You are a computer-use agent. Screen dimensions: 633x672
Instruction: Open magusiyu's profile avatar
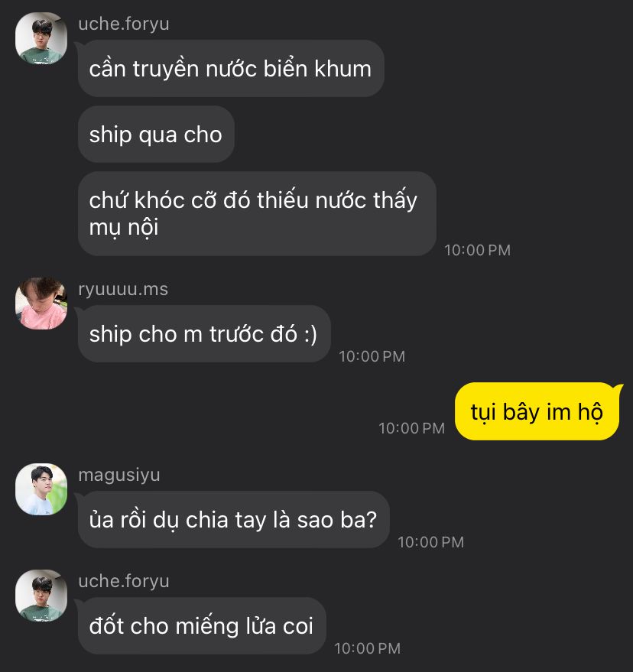coord(41,489)
